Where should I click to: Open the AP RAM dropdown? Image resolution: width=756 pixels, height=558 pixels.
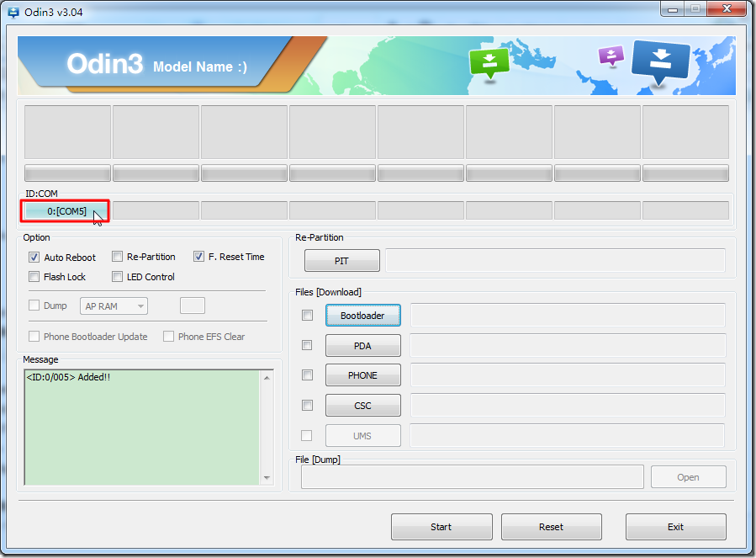pos(114,306)
